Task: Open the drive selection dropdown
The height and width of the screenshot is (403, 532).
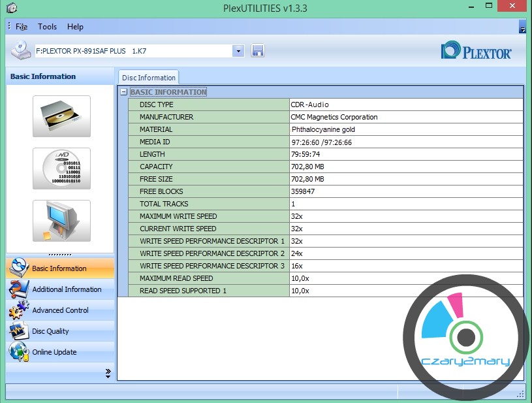Action: pyautogui.click(x=238, y=51)
